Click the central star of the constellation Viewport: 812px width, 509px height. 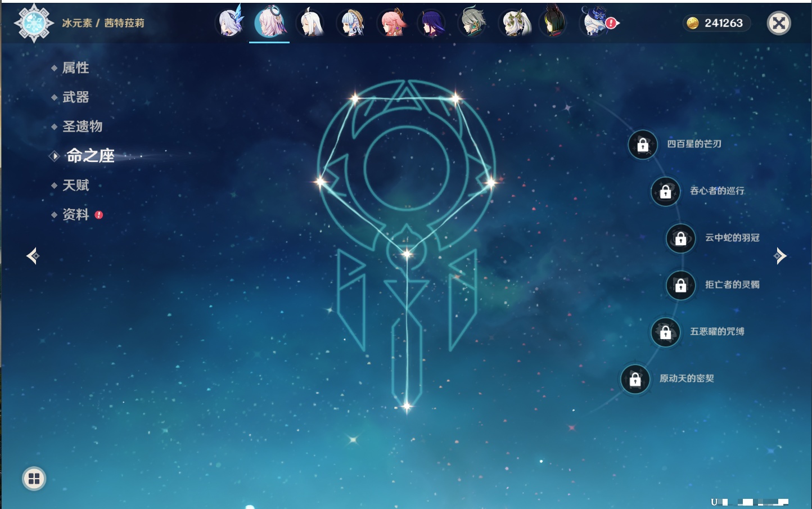[x=407, y=254]
